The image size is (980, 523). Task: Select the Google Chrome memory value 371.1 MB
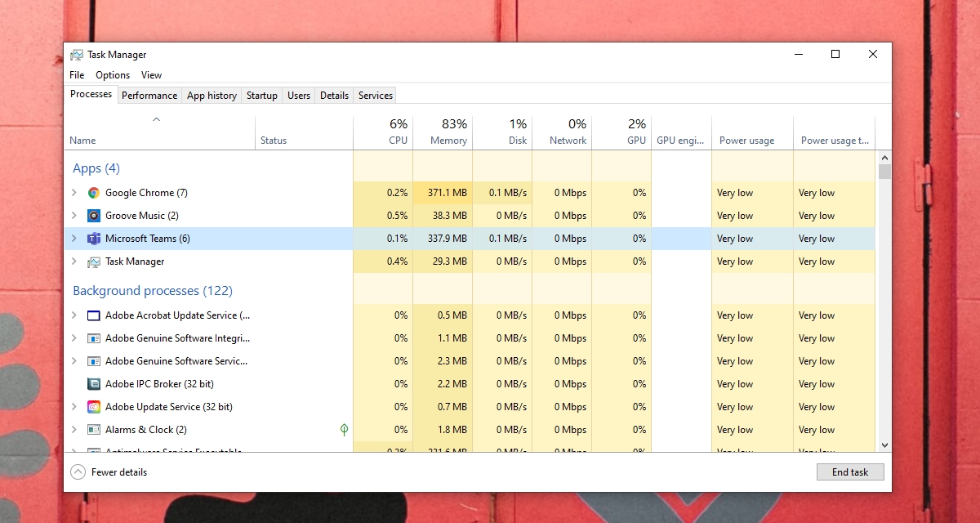(x=448, y=193)
